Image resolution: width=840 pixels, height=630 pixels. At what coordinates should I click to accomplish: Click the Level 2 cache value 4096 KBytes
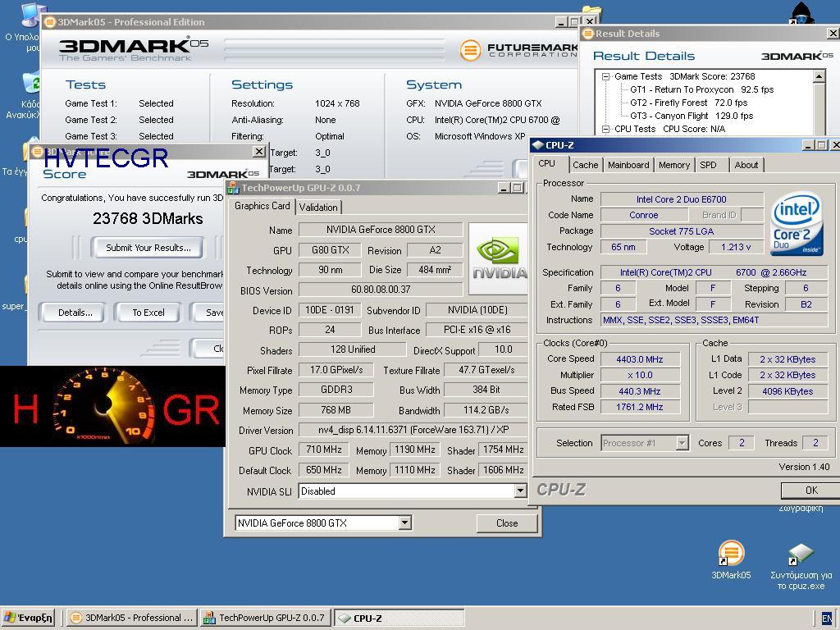(x=787, y=391)
